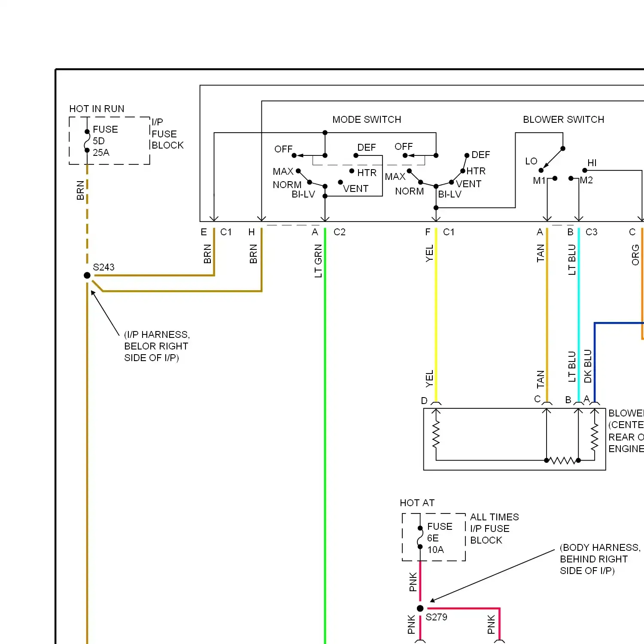
Task: Click the 5D fuse symbol
Action: tap(87, 141)
